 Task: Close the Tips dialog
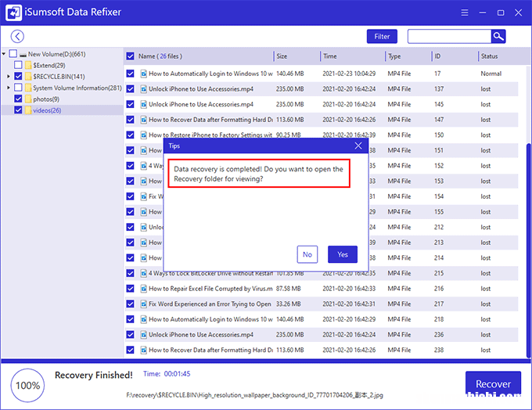coord(358,146)
